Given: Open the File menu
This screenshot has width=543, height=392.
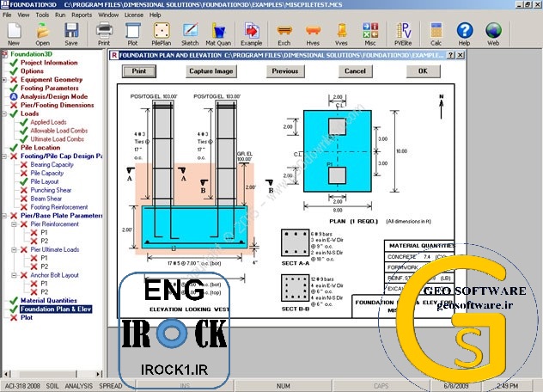Looking at the screenshot, I should (x=7, y=15).
